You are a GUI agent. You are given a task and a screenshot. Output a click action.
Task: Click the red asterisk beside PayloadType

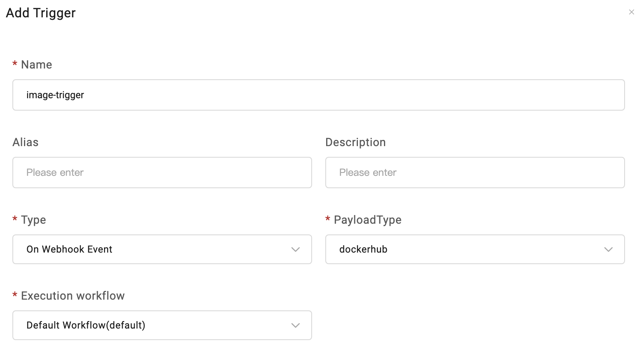328,219
